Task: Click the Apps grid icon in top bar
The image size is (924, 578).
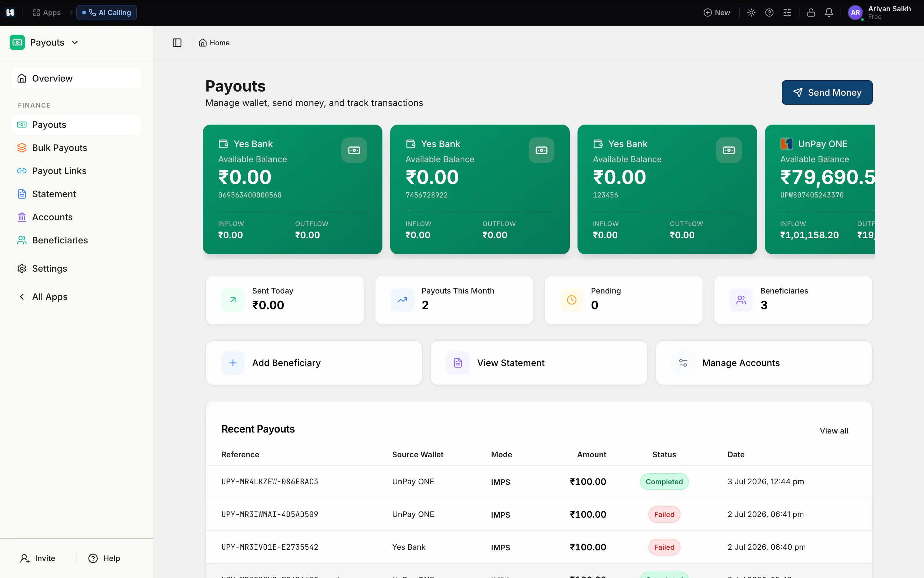Action: 36,13
